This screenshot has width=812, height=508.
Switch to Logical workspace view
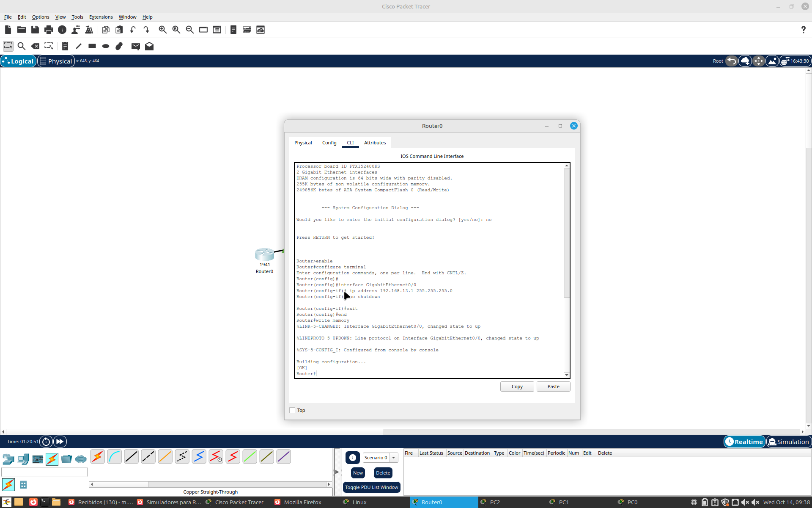(18, 61)
